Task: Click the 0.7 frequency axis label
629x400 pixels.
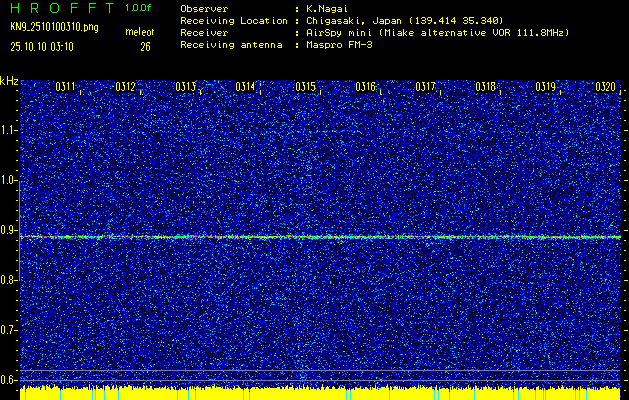Action: pos(9,330)
